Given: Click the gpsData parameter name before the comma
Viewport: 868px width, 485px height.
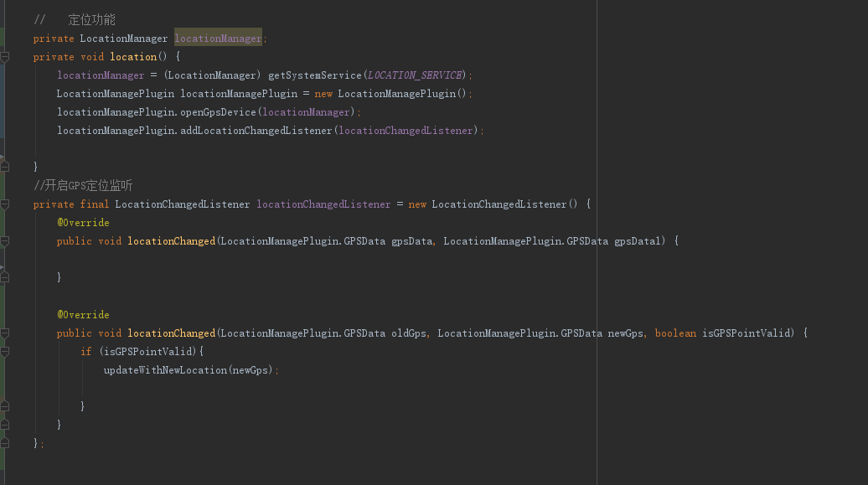Looking at the screenshot, I should [411, 241].
